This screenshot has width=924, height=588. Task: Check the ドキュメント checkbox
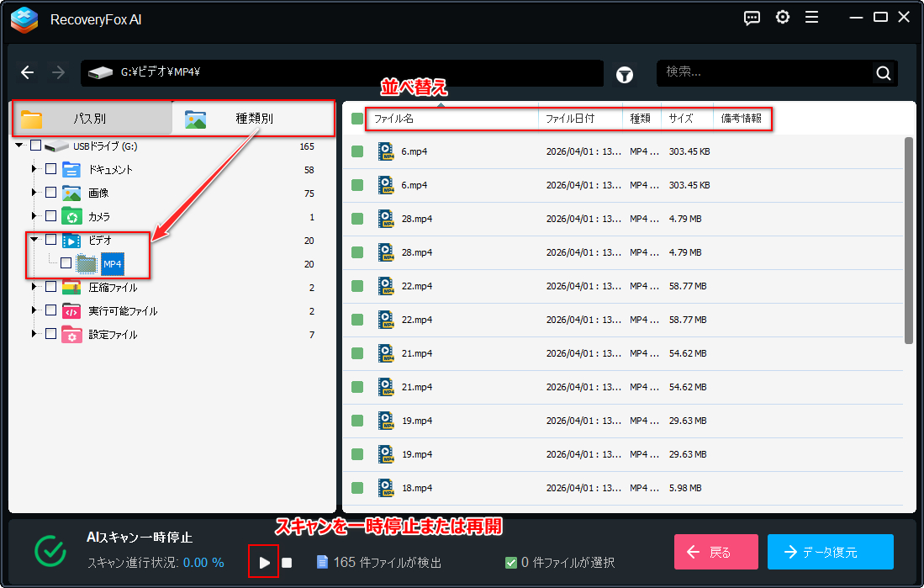click(x=50, y=169)
